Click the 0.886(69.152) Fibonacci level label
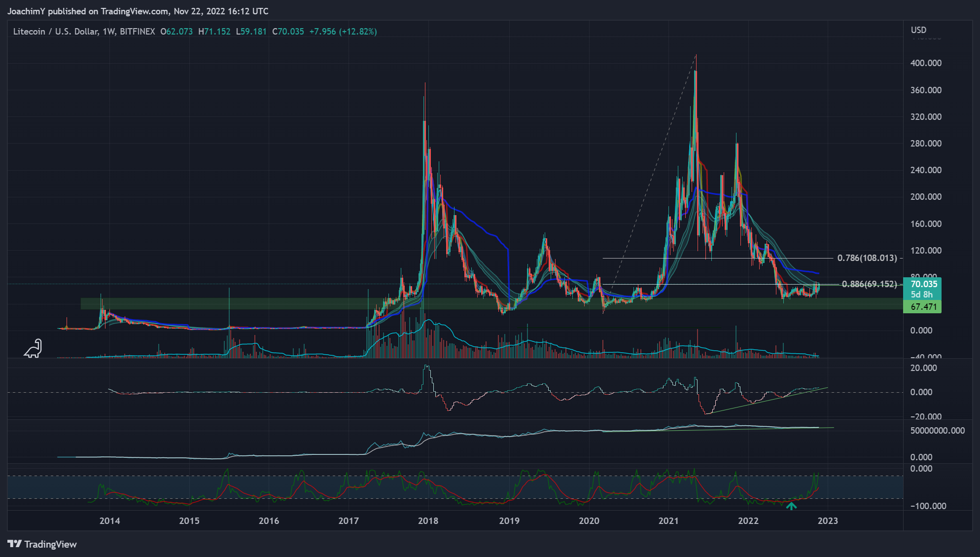 coord(870,284)
